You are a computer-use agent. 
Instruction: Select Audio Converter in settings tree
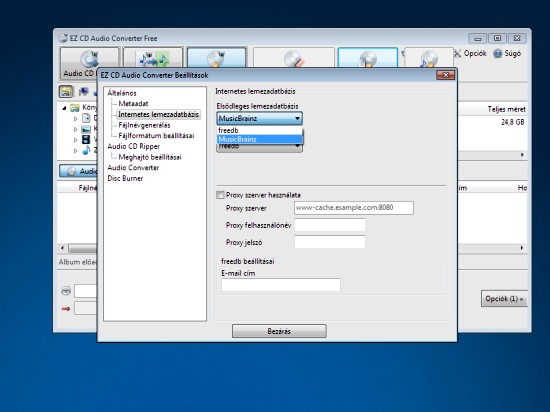133,168
